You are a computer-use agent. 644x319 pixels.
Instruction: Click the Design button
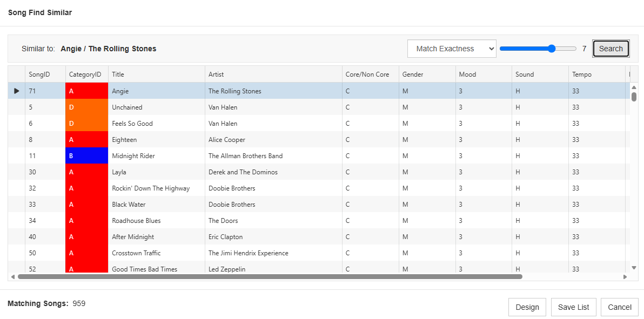(527, 307)
